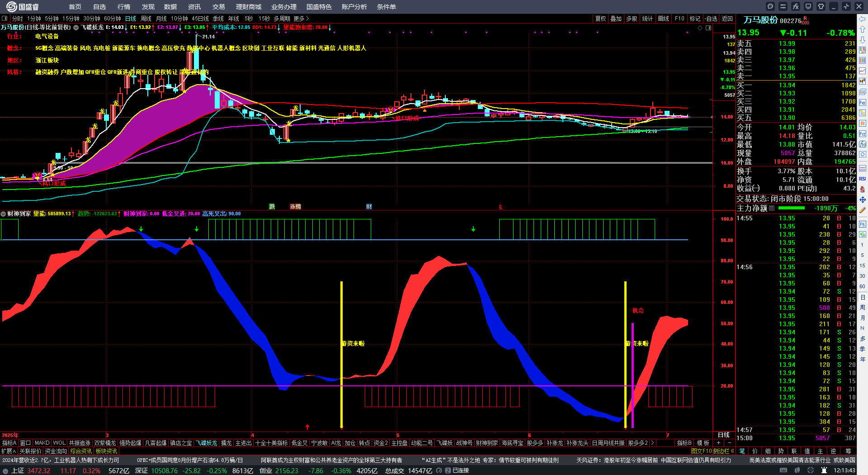Viewport: 868px width, 475px height.
Task: Select the 财神到家 indicator tab
Action: pyautogui.click(x=487, y=443)
